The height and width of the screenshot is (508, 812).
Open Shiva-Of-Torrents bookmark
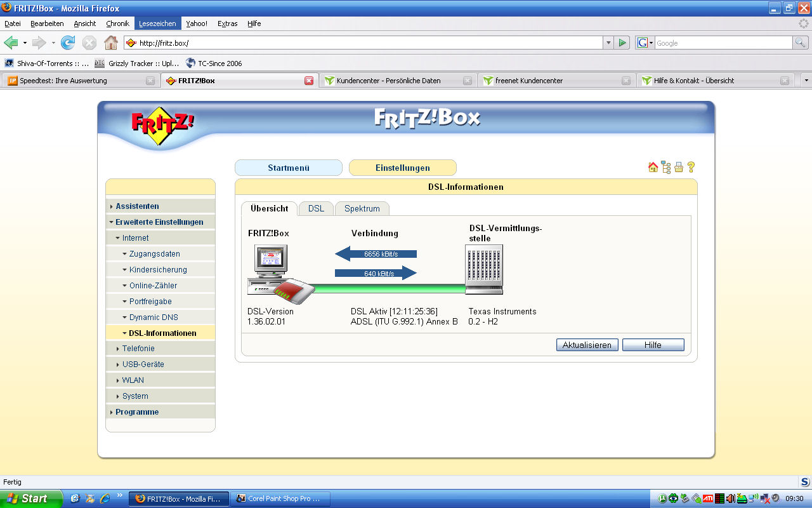tap(47, 63)
